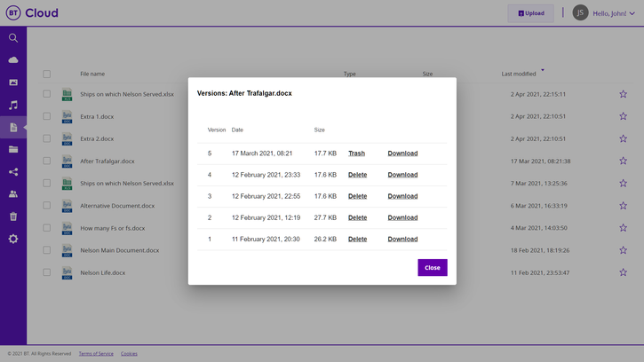Open the music sidebar icon
The height and width of the screenshot is (362, 644).
[x=13, y=105]
